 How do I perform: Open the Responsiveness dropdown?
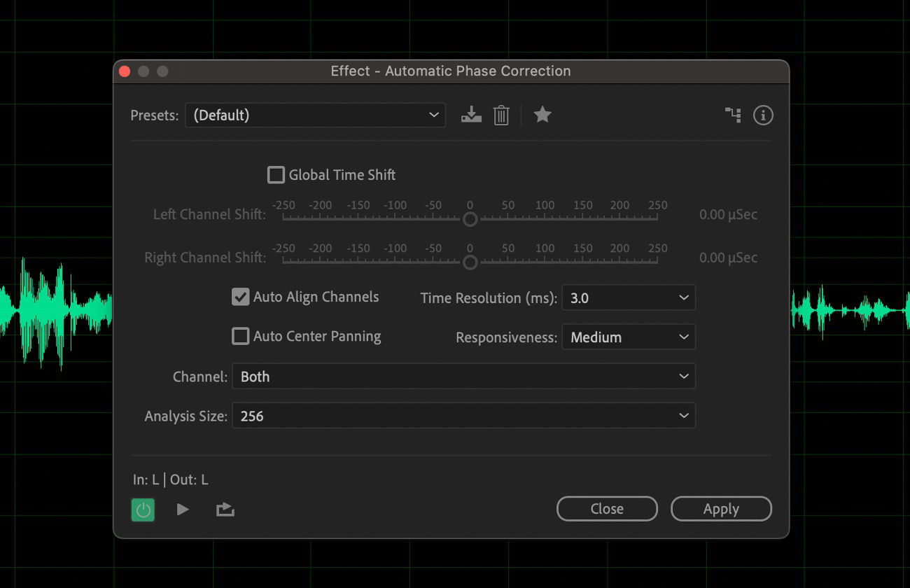628,337
